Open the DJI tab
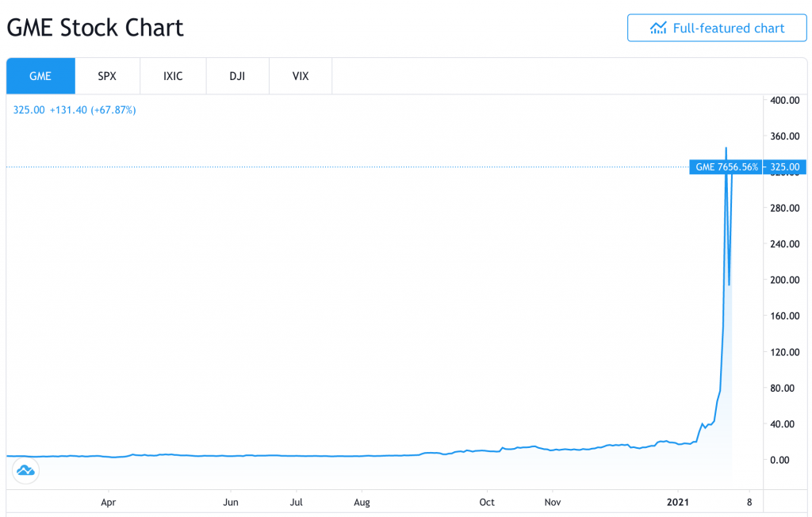This screenshot has height=517, width=812. point(237,76)
